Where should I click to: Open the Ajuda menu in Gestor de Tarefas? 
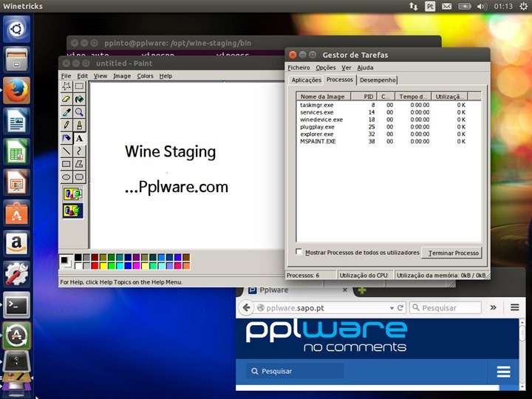pos(366,67)
